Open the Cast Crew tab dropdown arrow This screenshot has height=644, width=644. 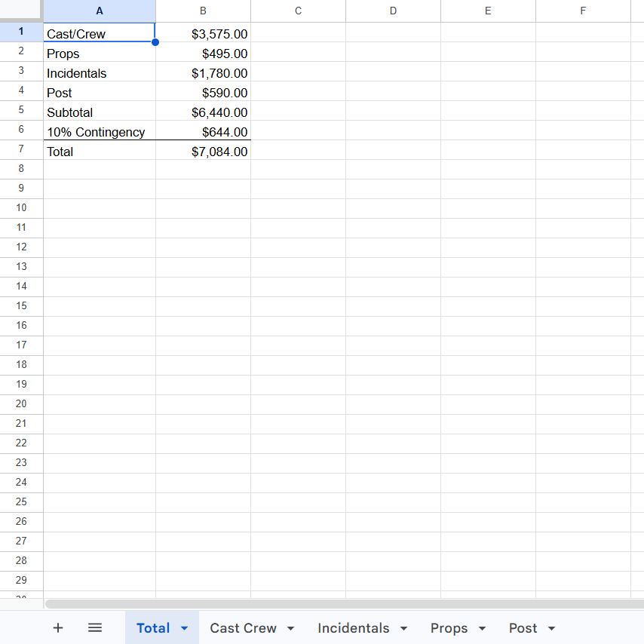coord(290,627)
